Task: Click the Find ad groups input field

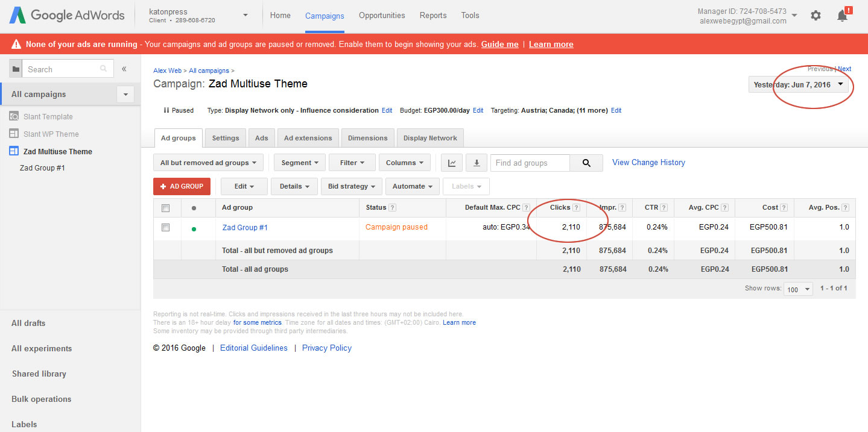Action: tap(530, 163)
